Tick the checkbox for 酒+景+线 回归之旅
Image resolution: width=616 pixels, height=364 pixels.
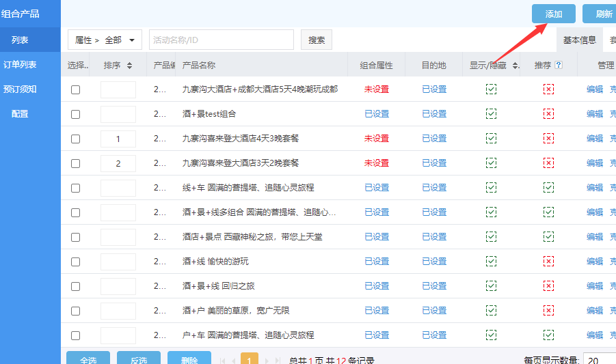tap(75, 286)
